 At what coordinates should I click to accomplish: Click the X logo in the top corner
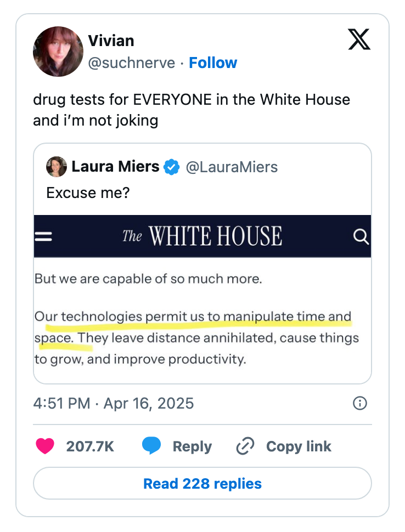(359, 39)
